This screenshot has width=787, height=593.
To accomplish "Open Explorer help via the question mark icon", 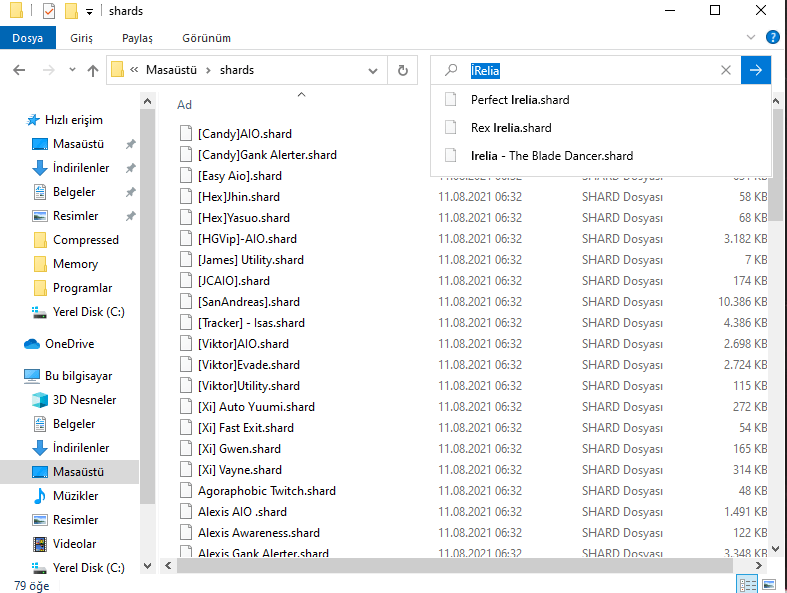I will pyautogui.click(x=772, y=37).
